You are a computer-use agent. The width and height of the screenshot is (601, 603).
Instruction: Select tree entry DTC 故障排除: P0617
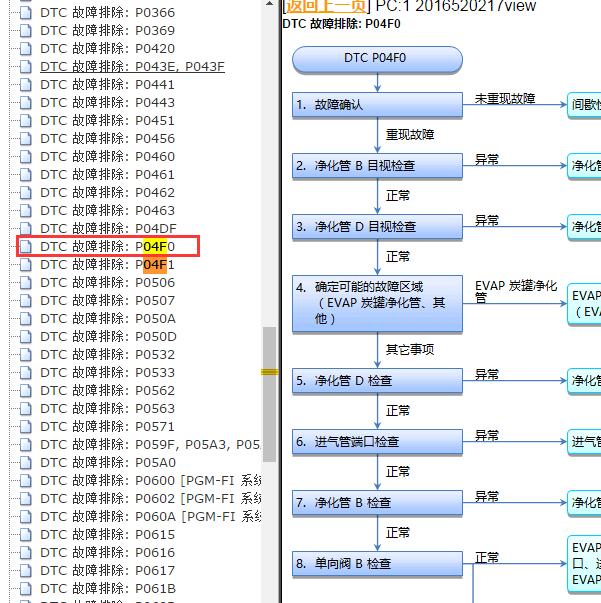tap(107, 571)
